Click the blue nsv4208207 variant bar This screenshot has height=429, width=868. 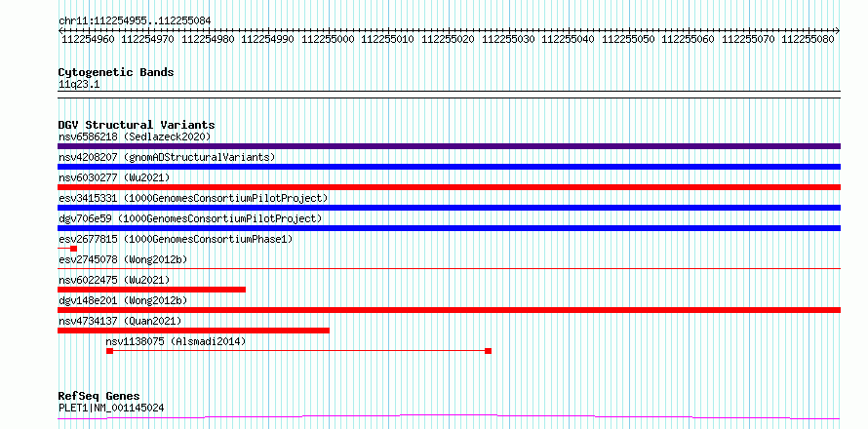[x=449, y=167]
